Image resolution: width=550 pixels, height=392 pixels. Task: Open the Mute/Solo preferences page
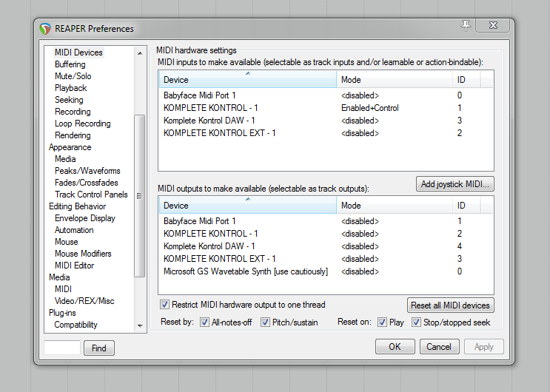pos(73,76)
